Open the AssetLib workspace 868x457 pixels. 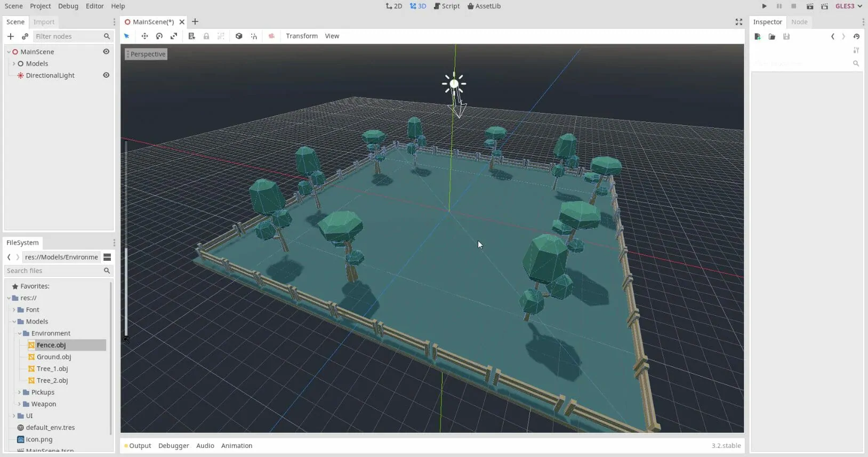(x=484, y=6)
